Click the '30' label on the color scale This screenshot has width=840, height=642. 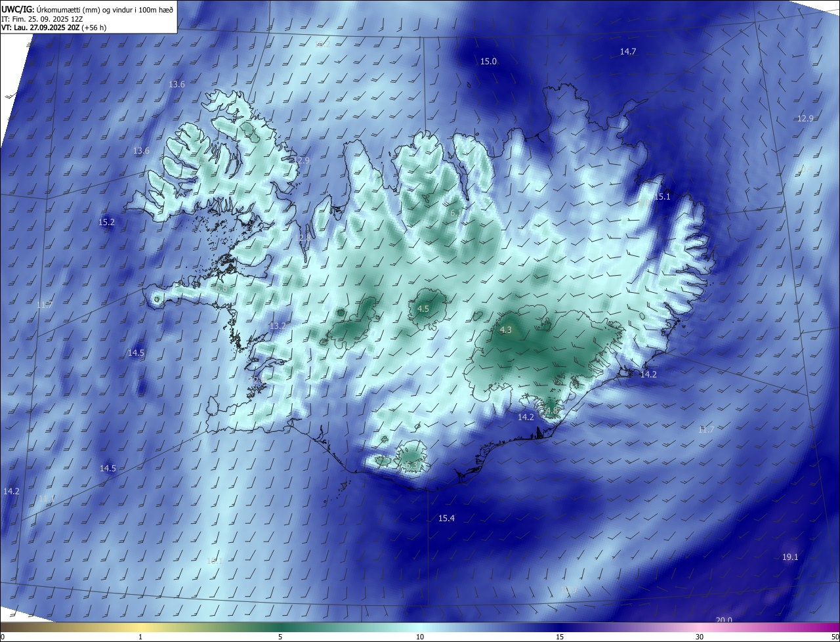[x=700, y=637]
